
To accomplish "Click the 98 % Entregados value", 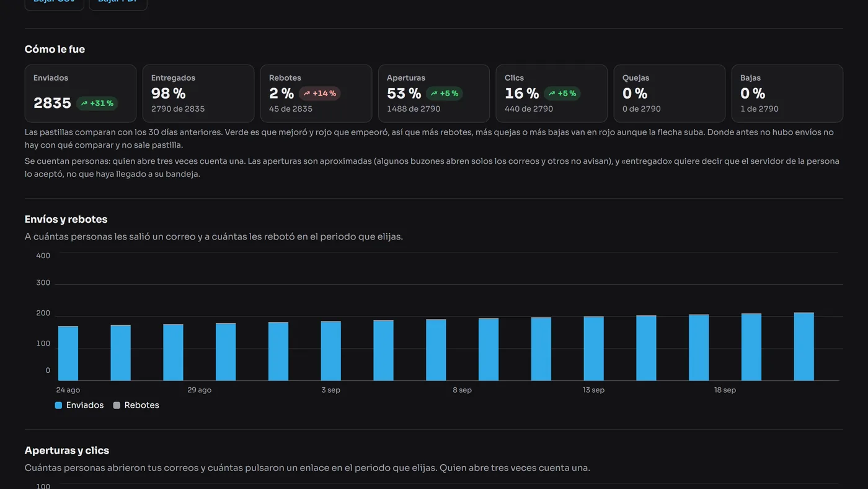I will (x=169, y=94).
